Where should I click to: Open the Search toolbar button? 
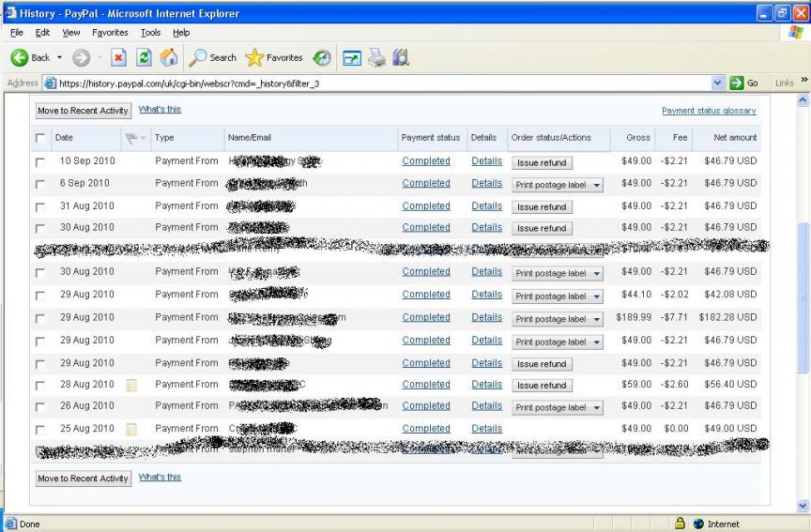point(212,57)
